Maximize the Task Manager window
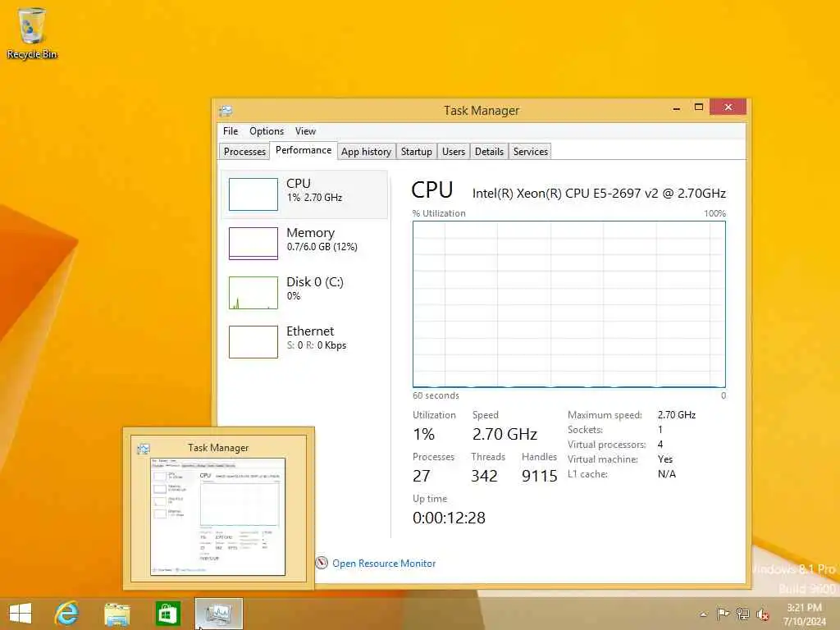 699,107
